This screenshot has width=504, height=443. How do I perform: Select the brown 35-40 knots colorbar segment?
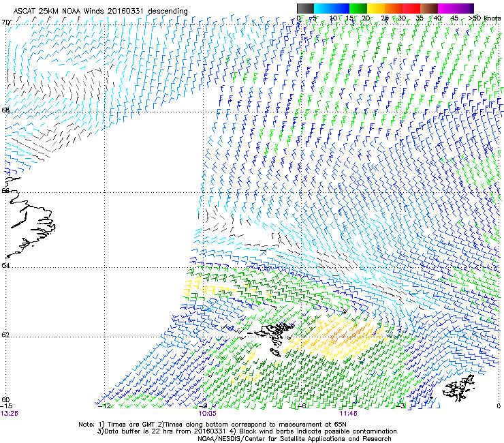point(429,8)
